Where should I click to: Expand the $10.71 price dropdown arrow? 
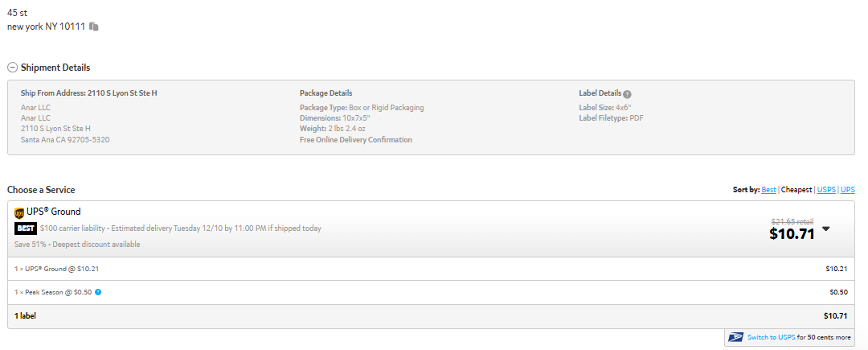click(x=826, y=229)
